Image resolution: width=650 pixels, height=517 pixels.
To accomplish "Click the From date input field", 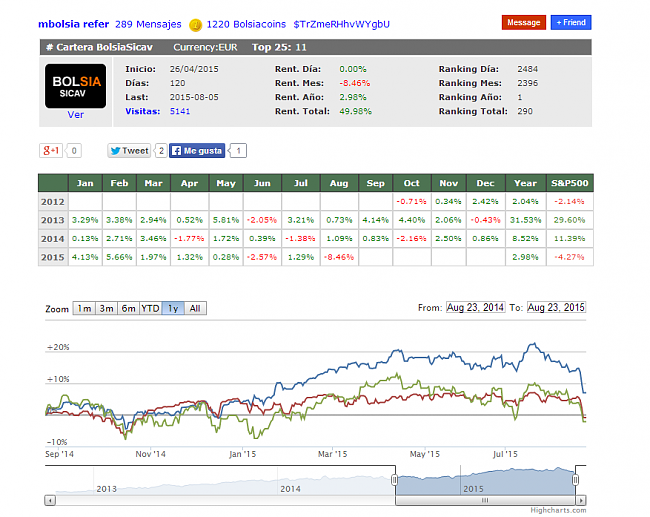I will click(475, 307).
